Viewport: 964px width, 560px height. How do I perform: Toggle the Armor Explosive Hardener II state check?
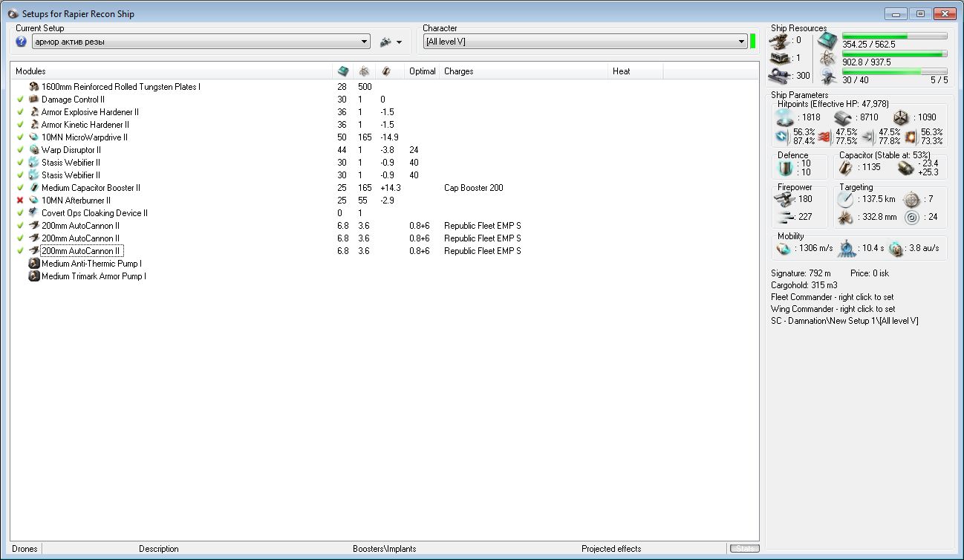tap(20, 112)
